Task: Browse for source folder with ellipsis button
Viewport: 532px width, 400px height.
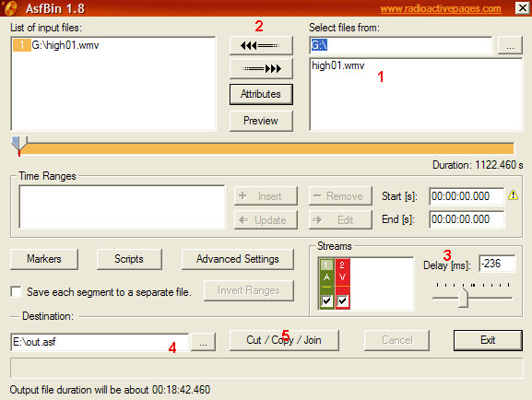Action: click(510, 45)
